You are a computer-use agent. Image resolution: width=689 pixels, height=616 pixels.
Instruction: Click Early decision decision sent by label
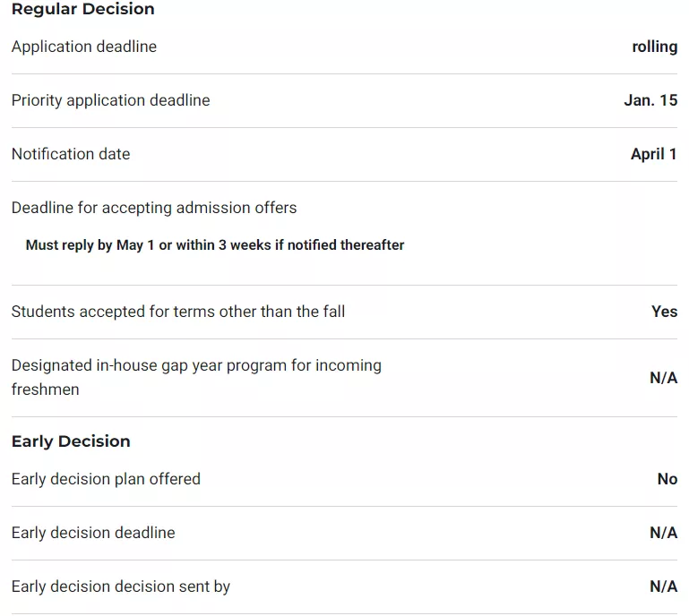click(x=121, y=586)
